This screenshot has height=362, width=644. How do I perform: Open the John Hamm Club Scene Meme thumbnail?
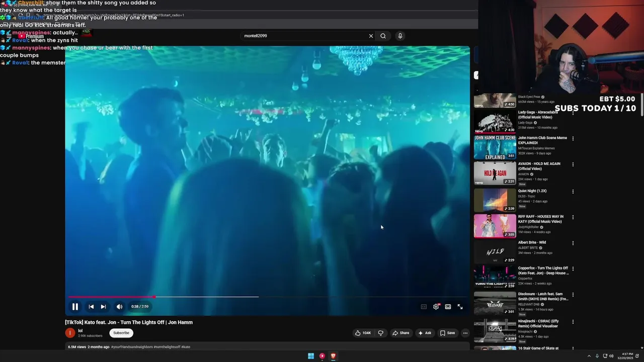[495, 148]
